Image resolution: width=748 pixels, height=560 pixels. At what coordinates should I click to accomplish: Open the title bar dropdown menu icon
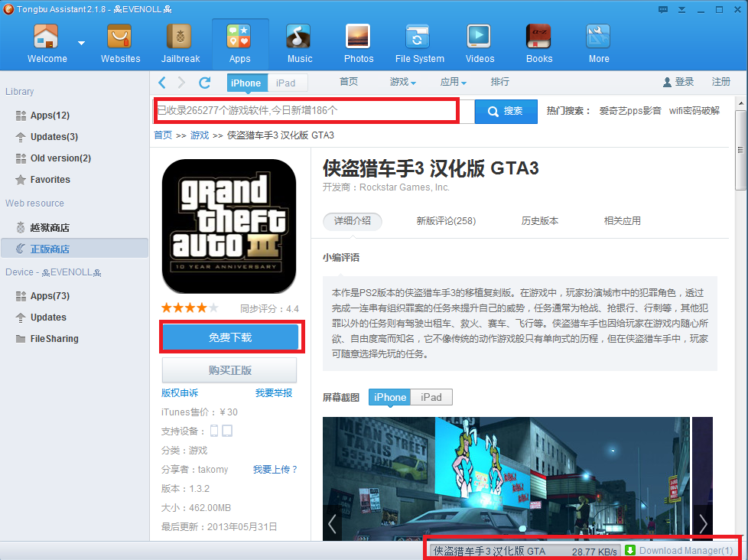[682, 9]
